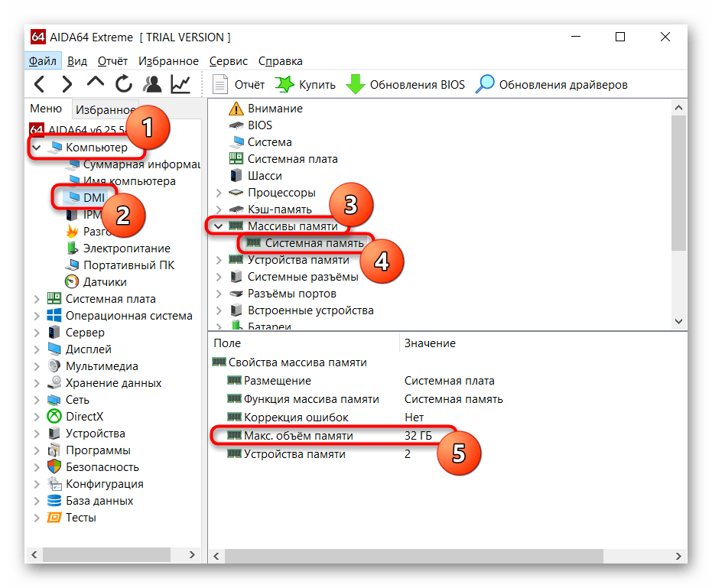This screenshot has width=712, height=588.
Task: Select Системная плата in the DMI list
Action: pos(283,159)
